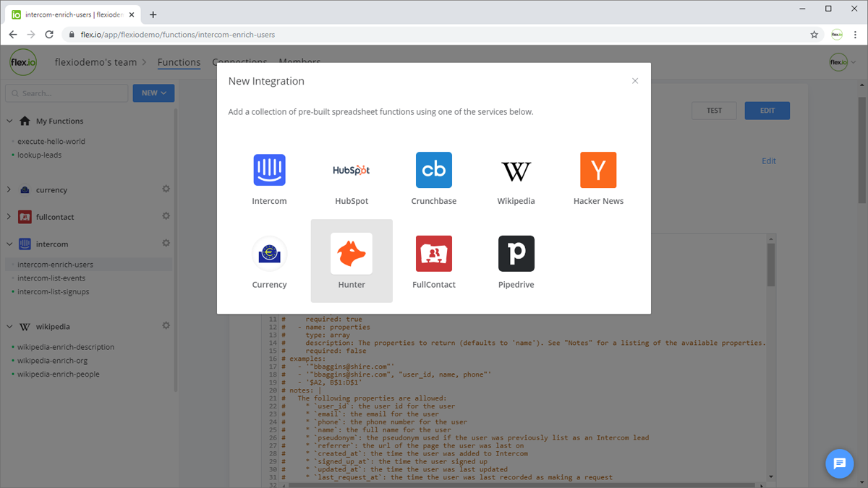Choose the Intercom integration icon
Screen dimensions: 868x488
click(x=269, y=170)
